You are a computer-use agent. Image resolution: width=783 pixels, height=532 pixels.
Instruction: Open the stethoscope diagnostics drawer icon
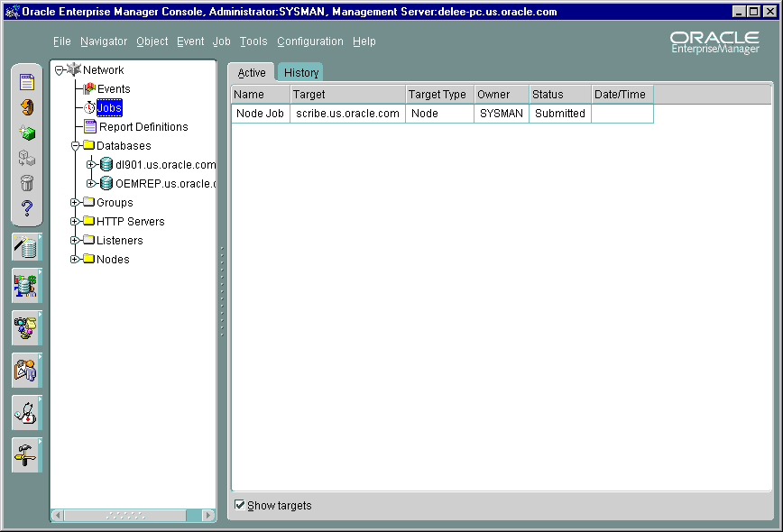(x=26, y=412)
